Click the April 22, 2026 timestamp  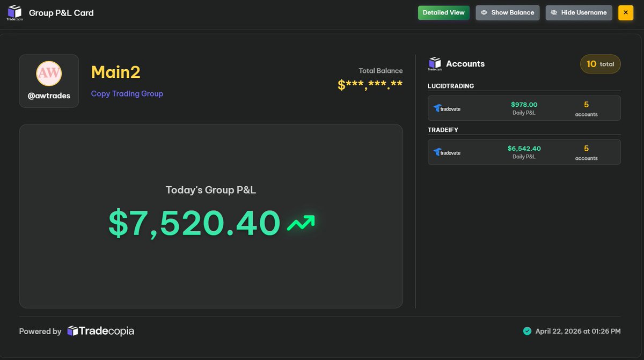coord(578,331)
